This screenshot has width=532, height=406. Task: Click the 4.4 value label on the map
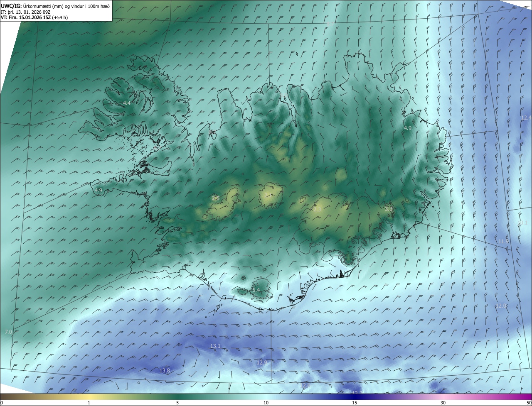pos(127,103)
